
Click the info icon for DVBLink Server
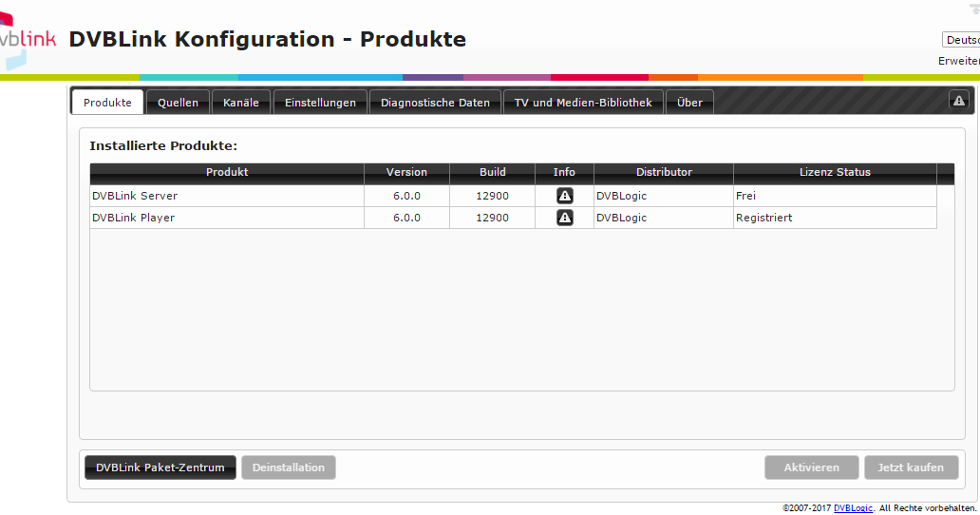coord(564,196)
